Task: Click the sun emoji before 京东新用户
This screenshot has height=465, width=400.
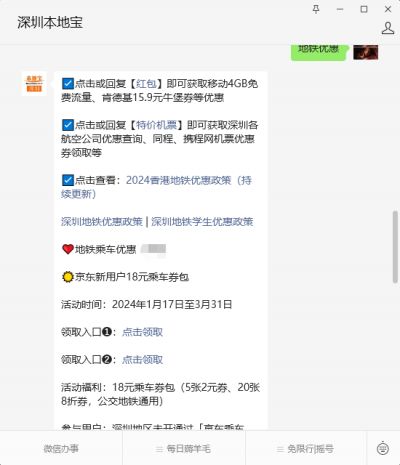Action: (x=68, y=277)
